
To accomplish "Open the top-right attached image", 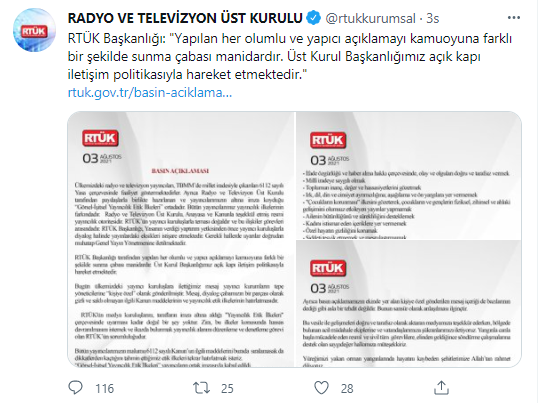I will tap(409, 175).
